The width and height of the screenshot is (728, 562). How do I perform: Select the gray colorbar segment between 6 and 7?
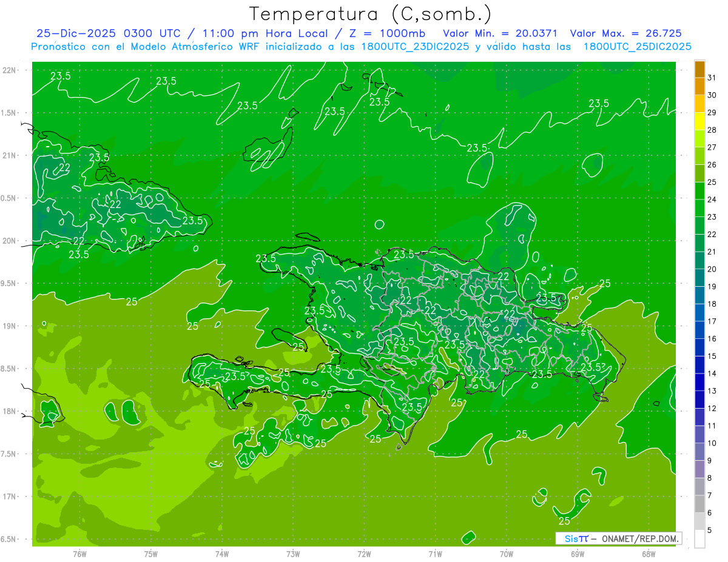(699, 504)
